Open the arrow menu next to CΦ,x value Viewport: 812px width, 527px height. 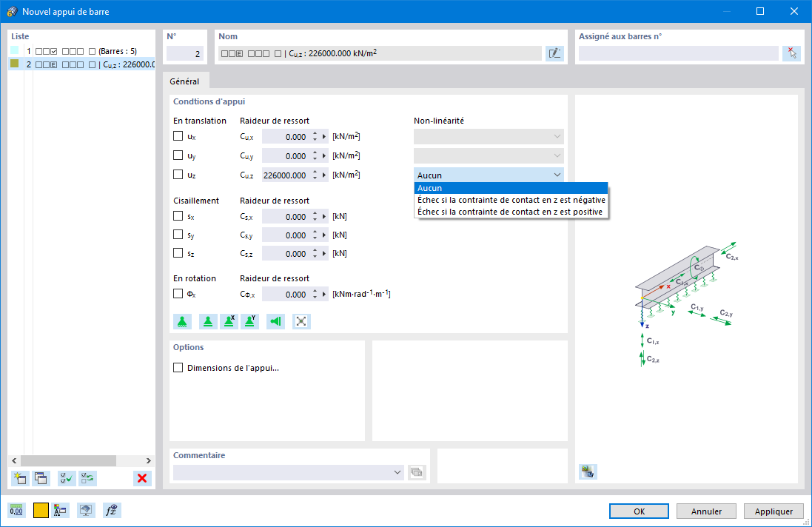coord(325,294)
